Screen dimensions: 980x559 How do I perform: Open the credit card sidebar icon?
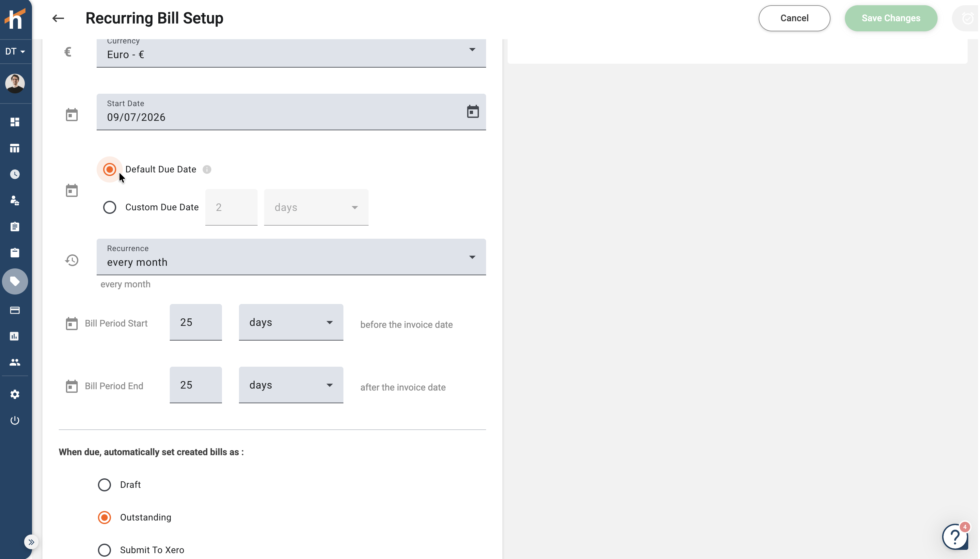click(15, 310)
